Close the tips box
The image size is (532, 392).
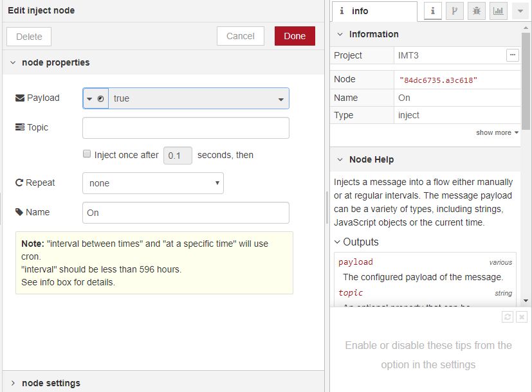click(x=522, y=317)
